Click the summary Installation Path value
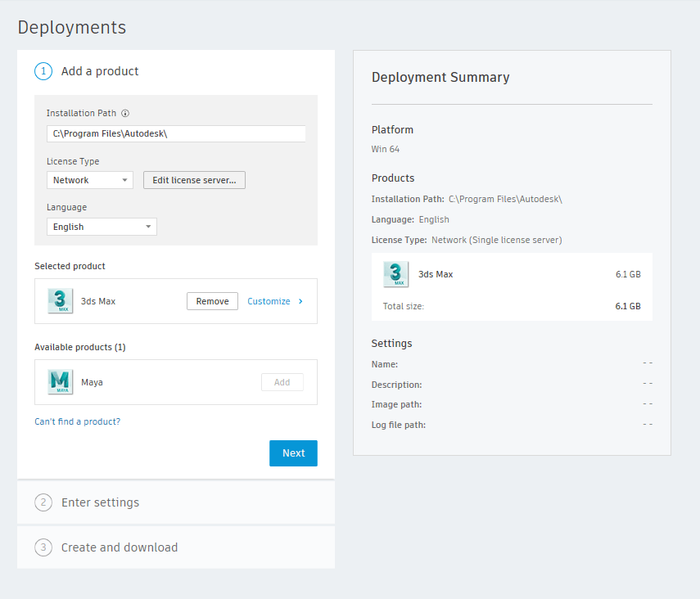Viewport: 700px width, 599px height. (x=505, y=199)
